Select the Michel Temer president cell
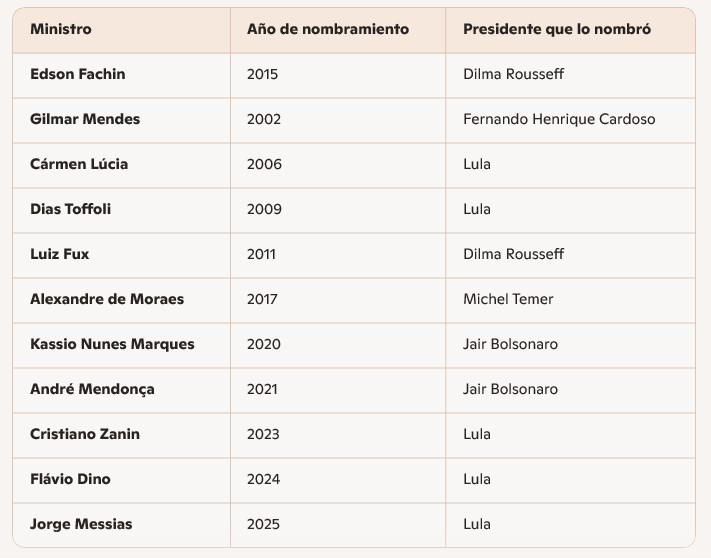Screen dimensions: 711x558 [x=508, y=299]
